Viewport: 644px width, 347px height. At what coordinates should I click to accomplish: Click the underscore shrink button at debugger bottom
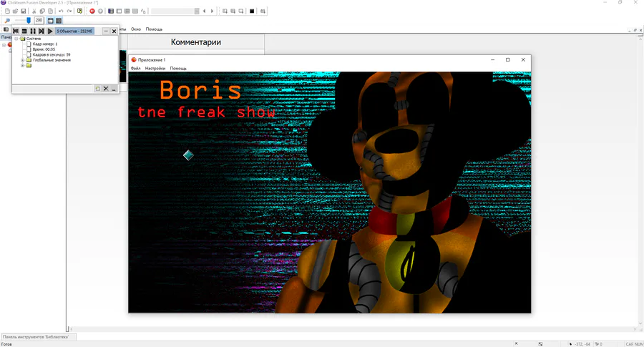pyautogui.click(x=114, y=89)
